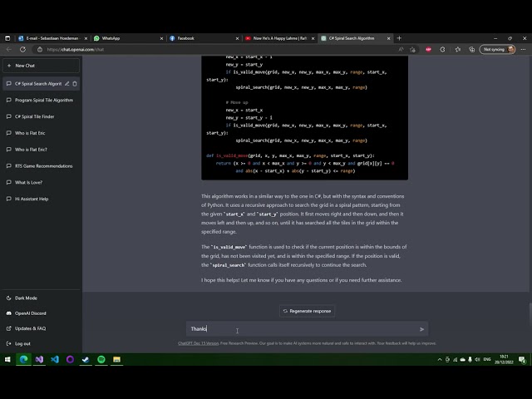532x399 pixels.
Task: View site information lock icon
Action: tap(40, 50)
